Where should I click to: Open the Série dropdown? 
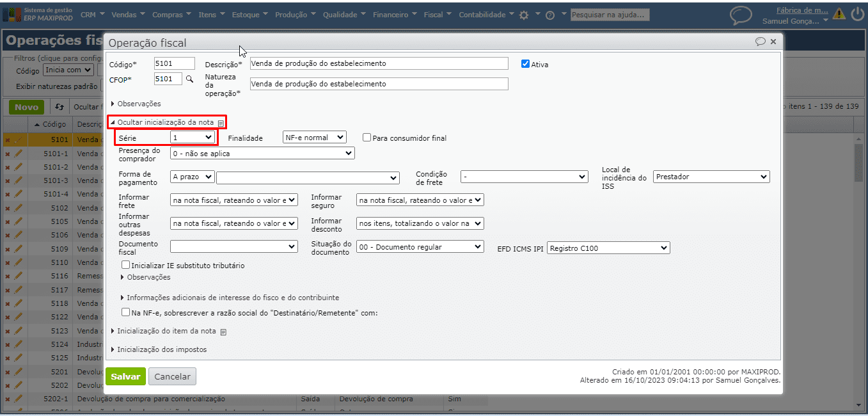tap(193, 137)
